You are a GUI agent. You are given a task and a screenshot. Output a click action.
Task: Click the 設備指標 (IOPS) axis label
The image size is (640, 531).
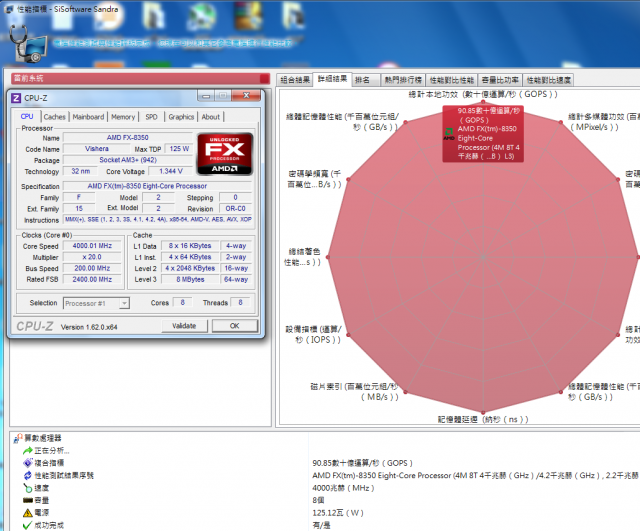[x=313, y=334]
